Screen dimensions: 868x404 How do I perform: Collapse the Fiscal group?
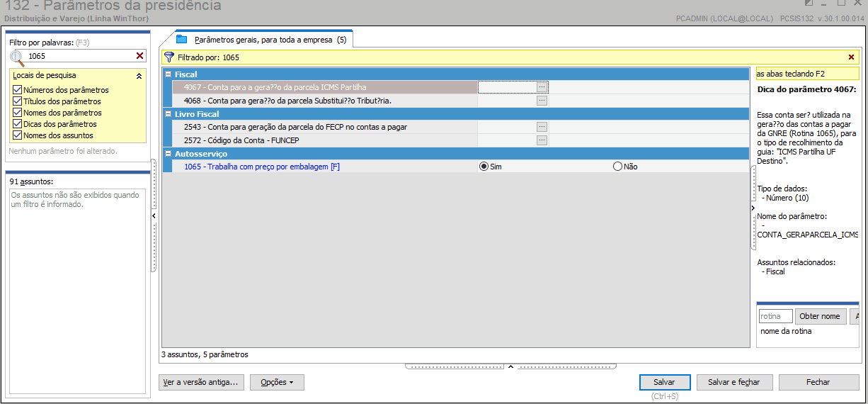[x=168, y=74]
